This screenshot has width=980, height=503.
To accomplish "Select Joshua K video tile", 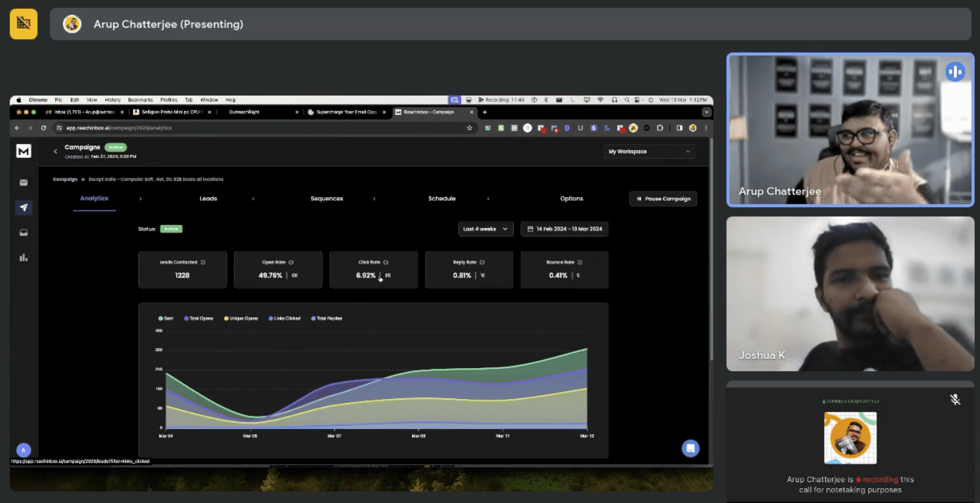I will pyautogui.click(x=850, y=294).
